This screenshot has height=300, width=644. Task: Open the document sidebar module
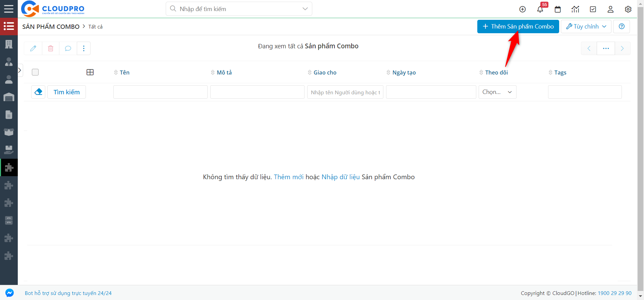(x=9, y=114)
